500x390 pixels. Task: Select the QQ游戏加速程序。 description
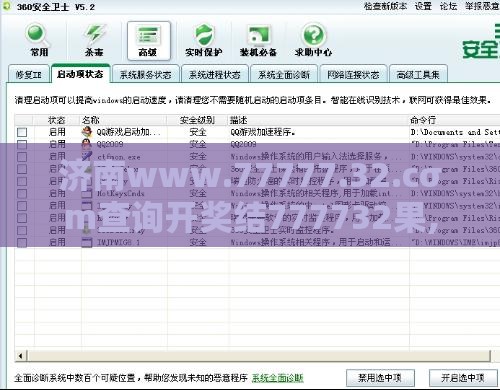point(263,132)
